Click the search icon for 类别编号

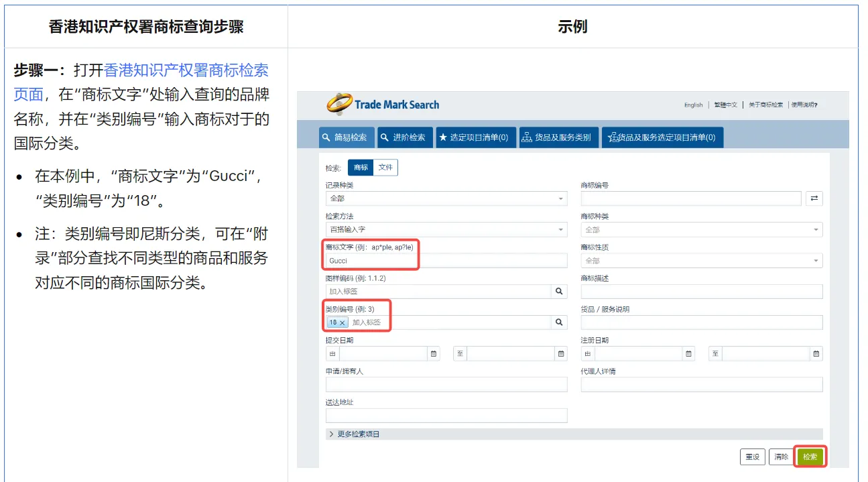pyautogui.click(x=559, y=322)
